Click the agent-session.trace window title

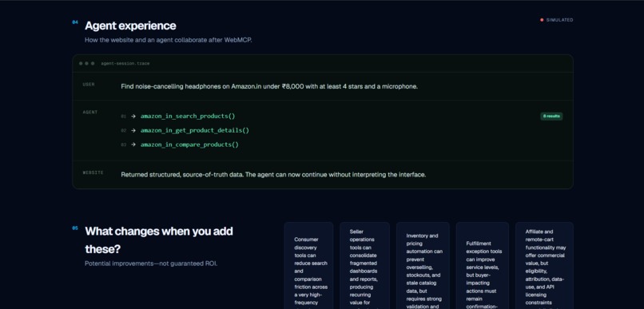tap(125, 64)
